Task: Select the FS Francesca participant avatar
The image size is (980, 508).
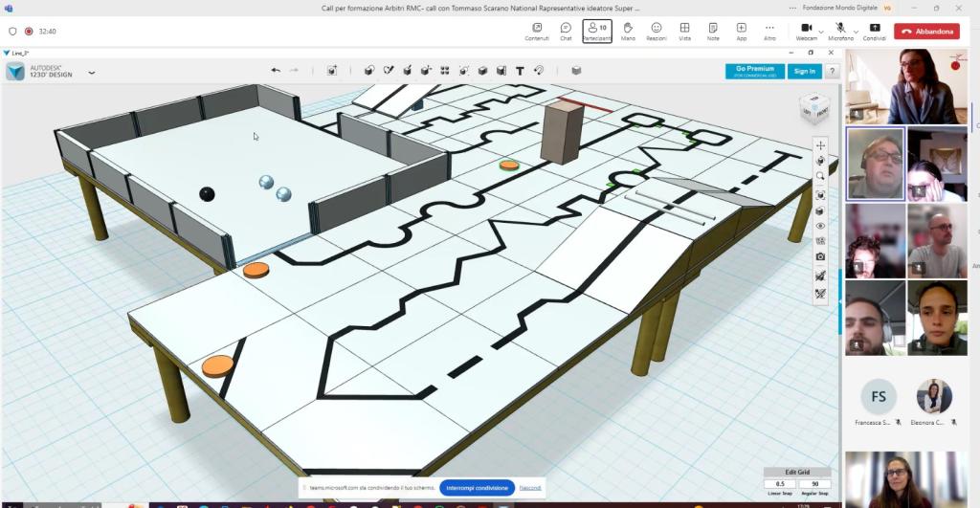Action: (x=879, y=396)
